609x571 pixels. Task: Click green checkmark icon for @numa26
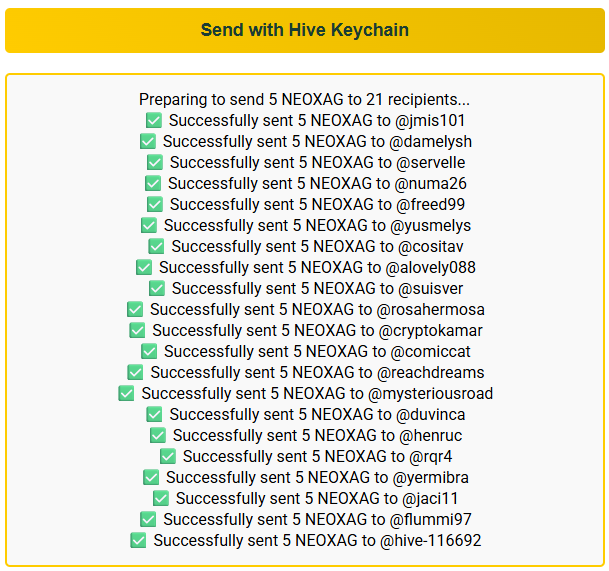pyautogui.click(x=153, y=183)
